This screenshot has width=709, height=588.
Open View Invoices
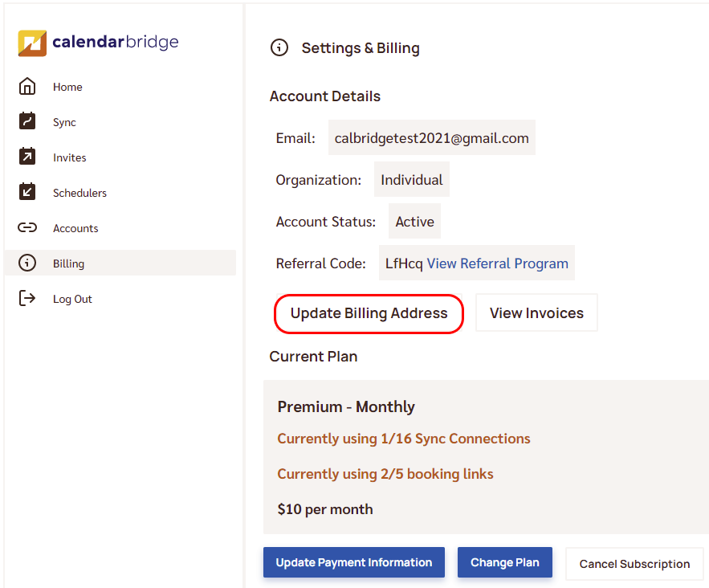[x=536, y=313]
